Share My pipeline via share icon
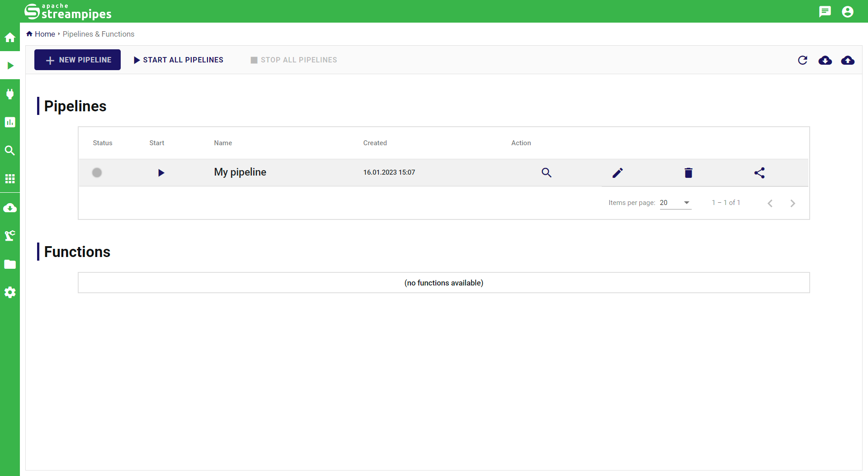 pyautogui.click(x=759, y=173)
